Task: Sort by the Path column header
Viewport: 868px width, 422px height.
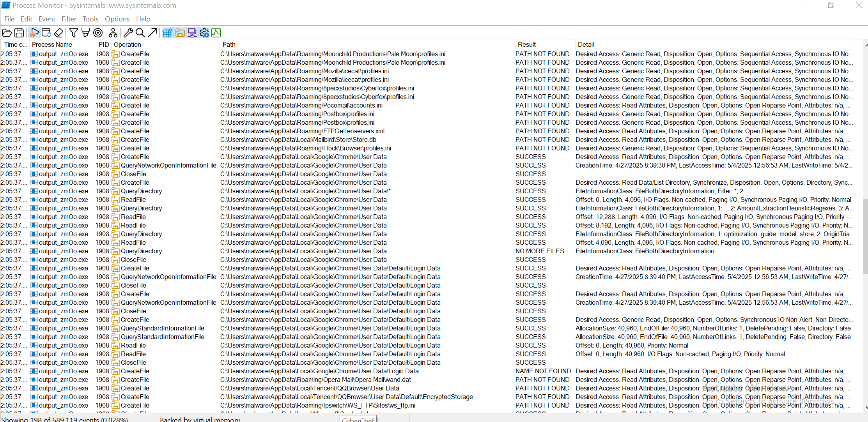Action: [367, 44]
